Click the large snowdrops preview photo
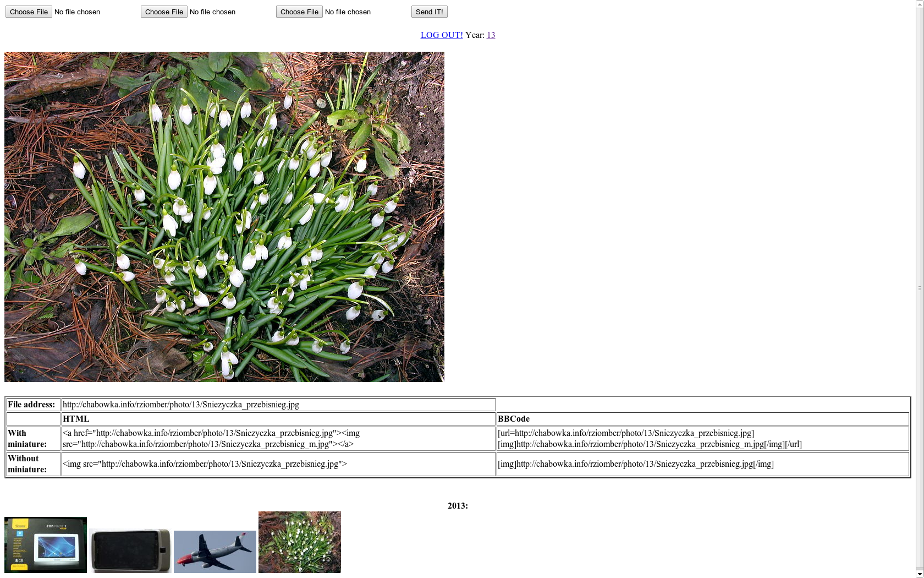 (x=224, y=216)
